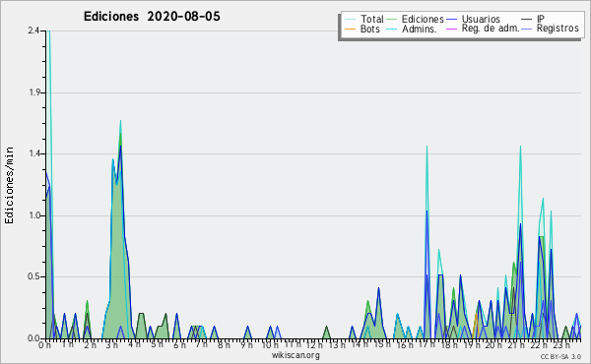
Task: Click the '17 h' x-axis label
Action: coord(427,344)
